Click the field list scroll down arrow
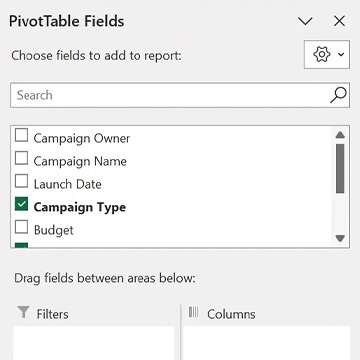The height and width of the screenshot is (360, 360). pos(340,239)
